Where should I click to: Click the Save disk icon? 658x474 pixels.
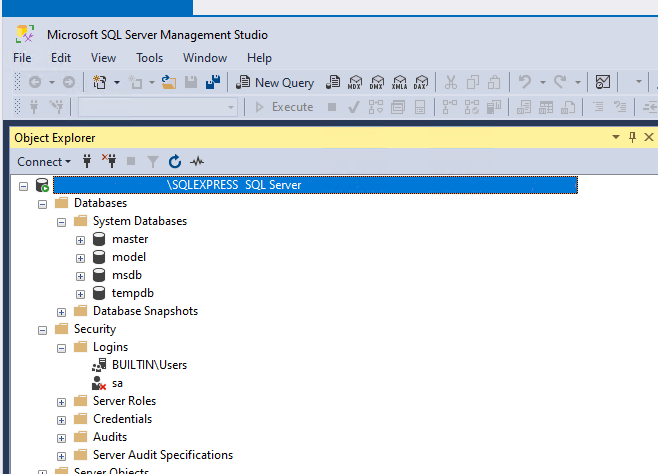click(x=191, y=82)
